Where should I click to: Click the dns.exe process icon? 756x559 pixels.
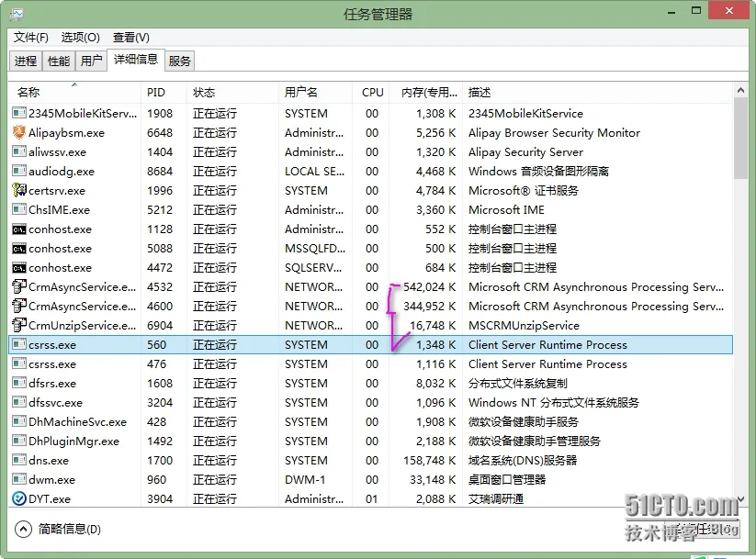pos(19,460)
